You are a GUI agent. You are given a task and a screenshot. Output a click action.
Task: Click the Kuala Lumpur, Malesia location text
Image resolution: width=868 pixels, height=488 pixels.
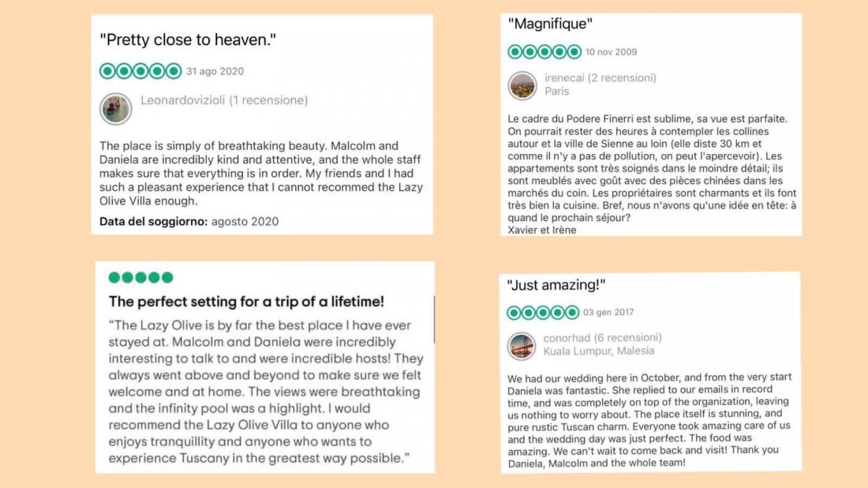pyautogui.click(x=598, y=351)
